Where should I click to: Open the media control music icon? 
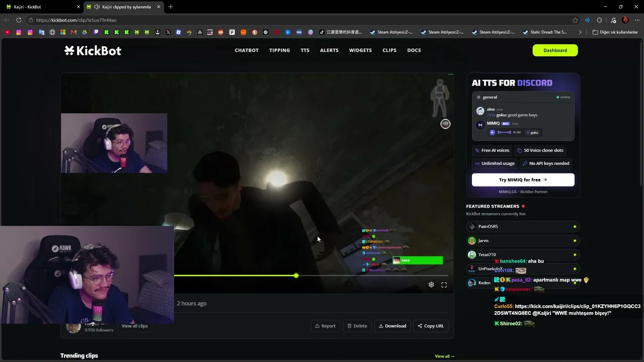(613, 20)
